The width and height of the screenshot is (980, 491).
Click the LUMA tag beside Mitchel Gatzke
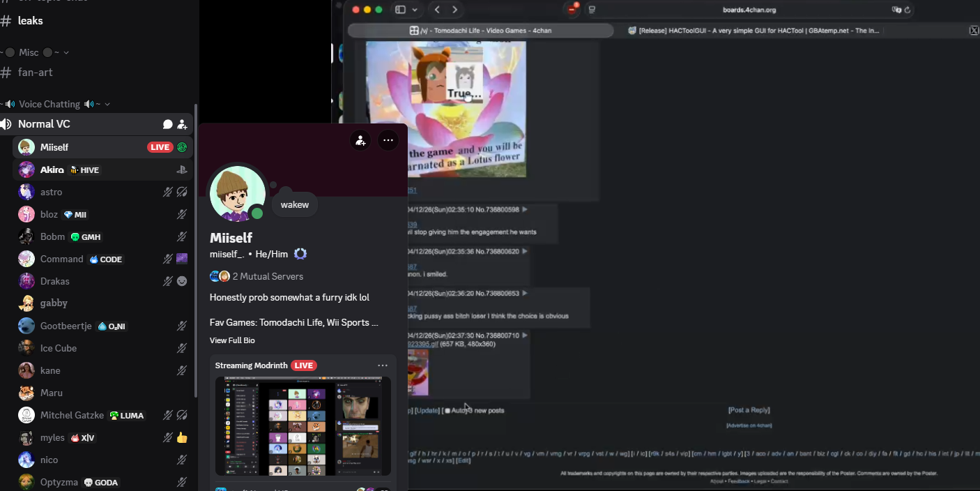(127, 415)
